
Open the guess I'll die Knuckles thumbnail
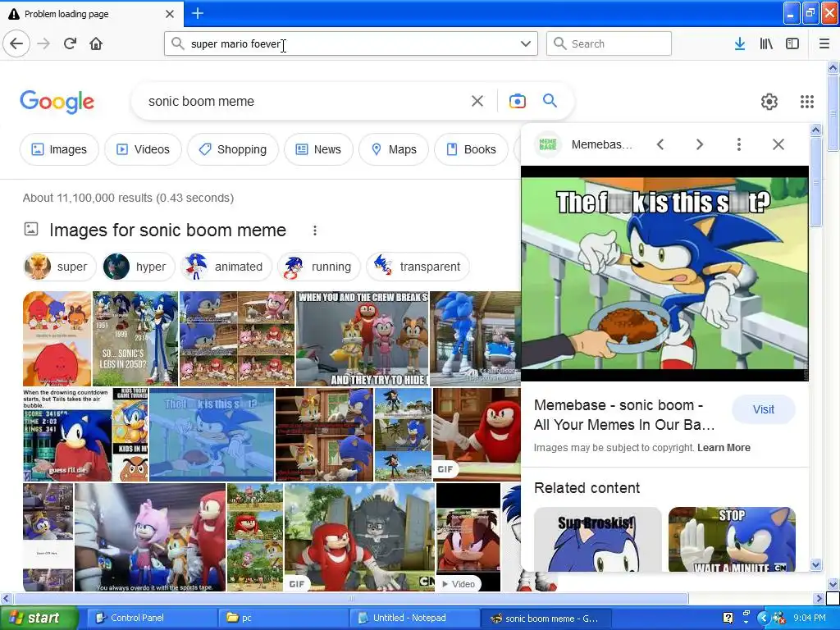pos(67,435)
